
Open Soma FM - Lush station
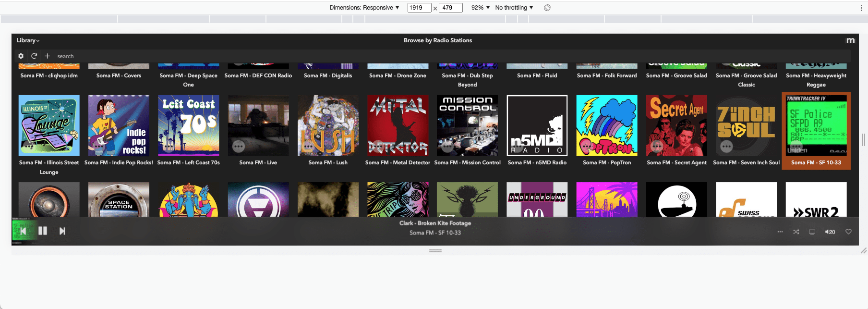point(328,125)
